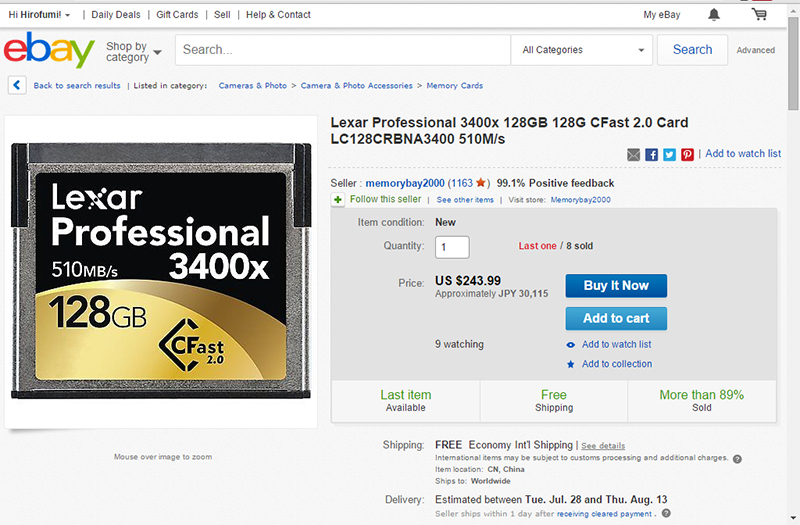
Task: Open Daily Deals in top menu
Action: point(116,15)
